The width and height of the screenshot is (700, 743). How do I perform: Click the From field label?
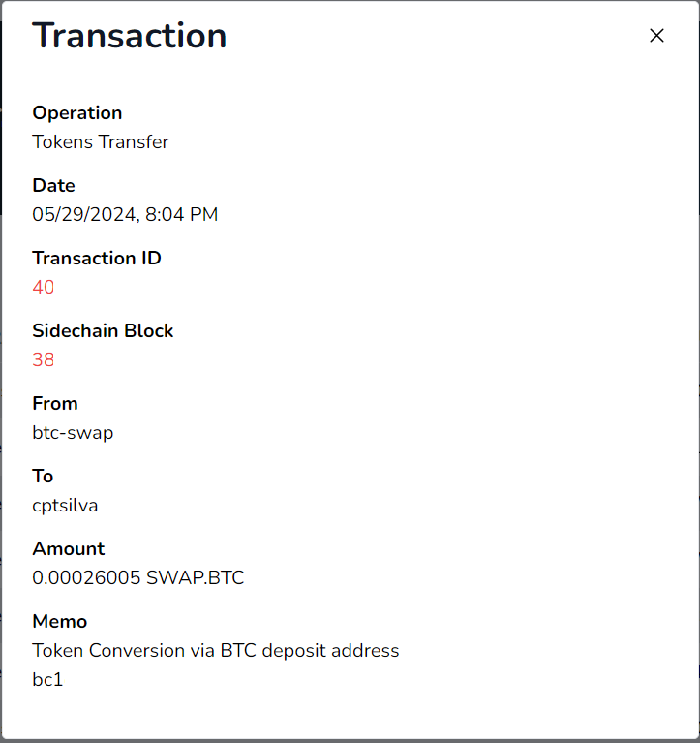click(x=55, y=404)
